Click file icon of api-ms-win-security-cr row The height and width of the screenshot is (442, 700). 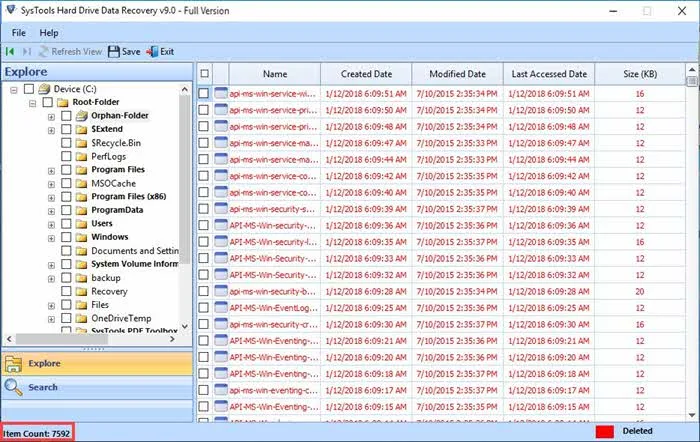[x=221, y=324]
